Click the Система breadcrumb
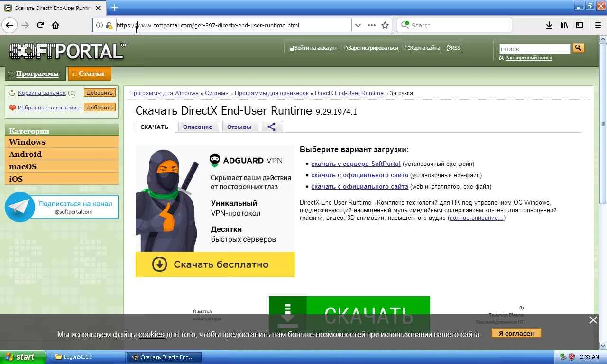Screen dimensions: 607x364 coord(217,93)
